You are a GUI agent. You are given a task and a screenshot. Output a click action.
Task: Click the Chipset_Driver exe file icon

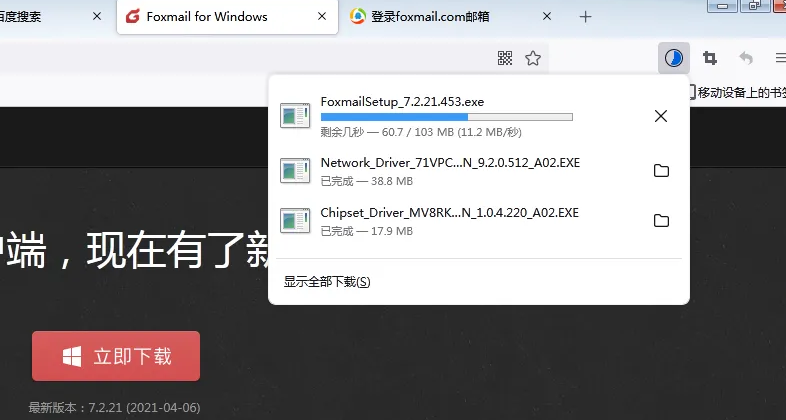coord(295,221)
